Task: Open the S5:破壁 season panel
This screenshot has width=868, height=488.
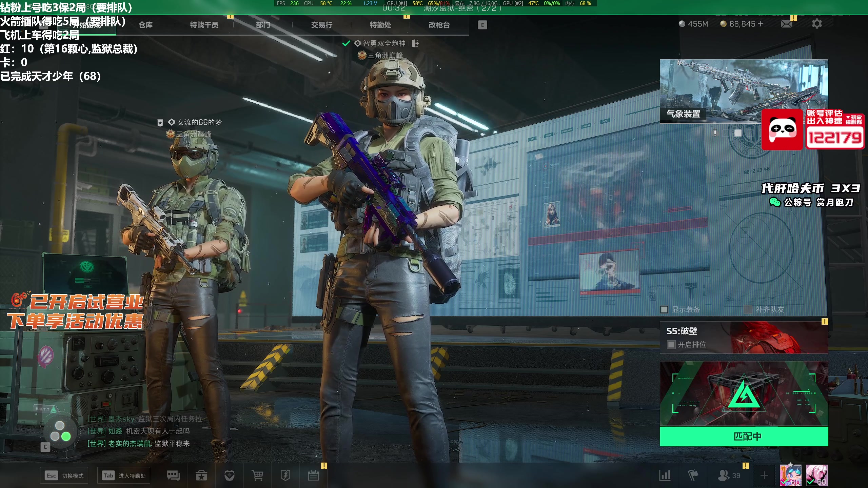Action: click(x=744, y=338)
